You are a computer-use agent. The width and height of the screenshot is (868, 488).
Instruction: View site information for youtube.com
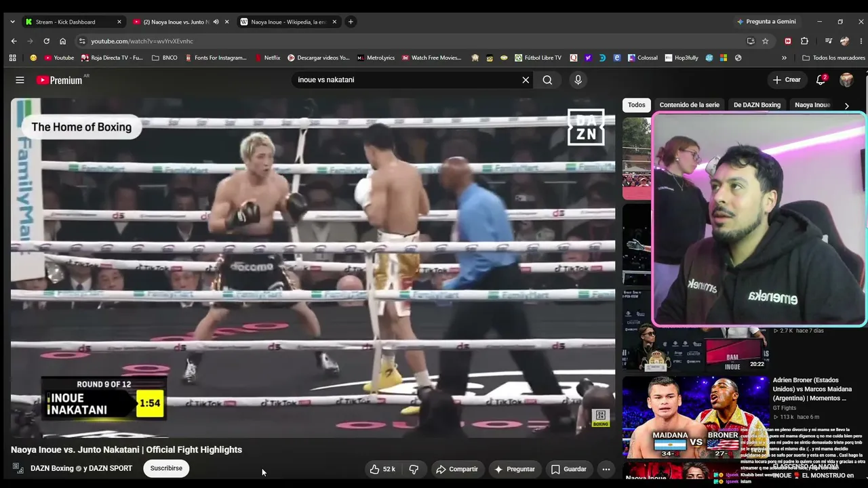tap(82, 41)
